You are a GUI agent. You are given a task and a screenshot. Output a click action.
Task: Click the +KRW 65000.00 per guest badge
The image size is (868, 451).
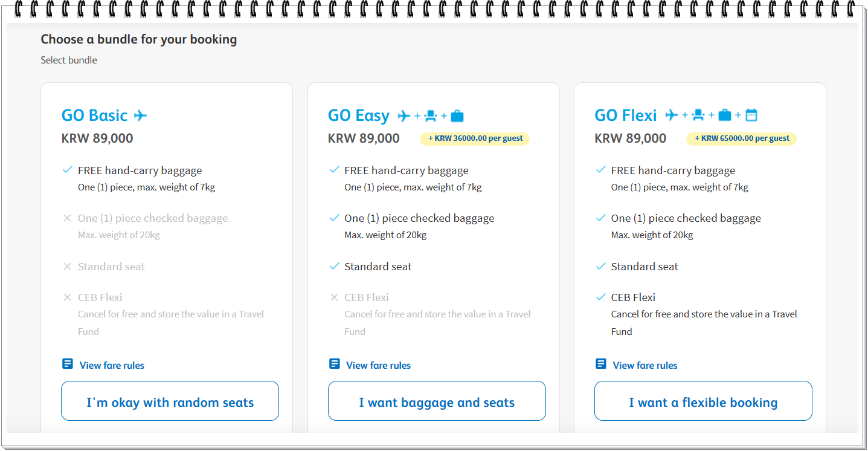coord(741,138)
